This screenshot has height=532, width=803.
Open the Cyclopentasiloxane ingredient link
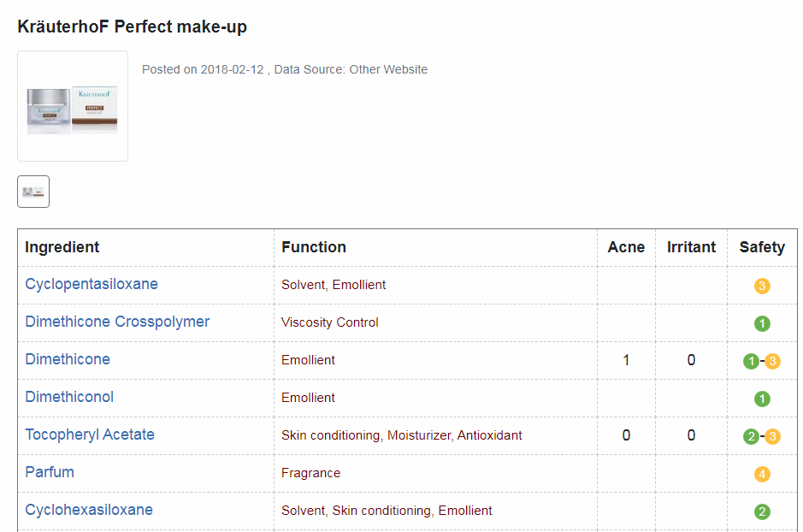click(92, 284)
